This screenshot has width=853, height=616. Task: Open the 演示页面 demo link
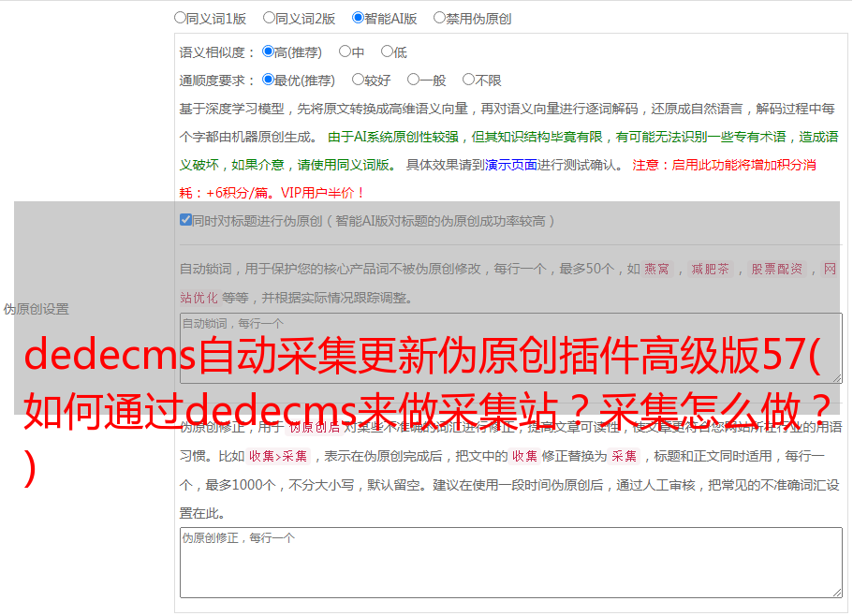511,165
